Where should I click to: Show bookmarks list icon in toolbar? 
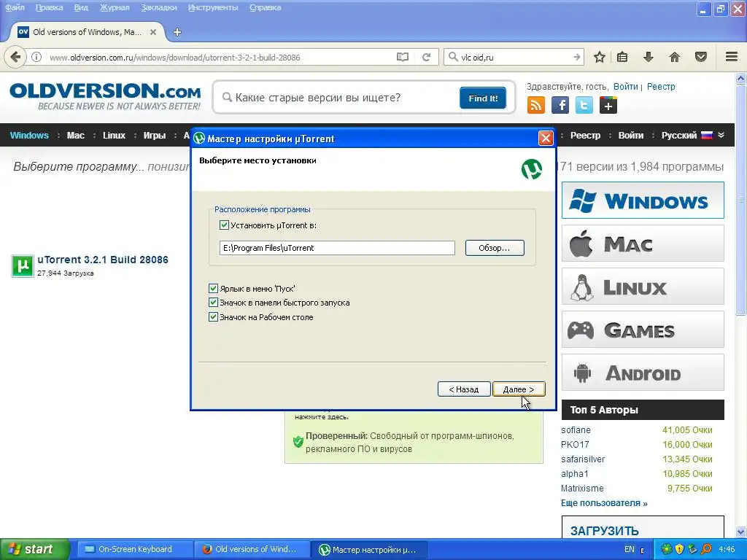[x=622, y=57]
